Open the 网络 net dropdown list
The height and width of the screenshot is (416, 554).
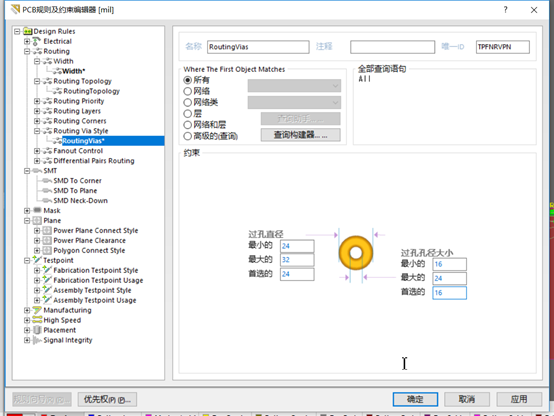294,86
